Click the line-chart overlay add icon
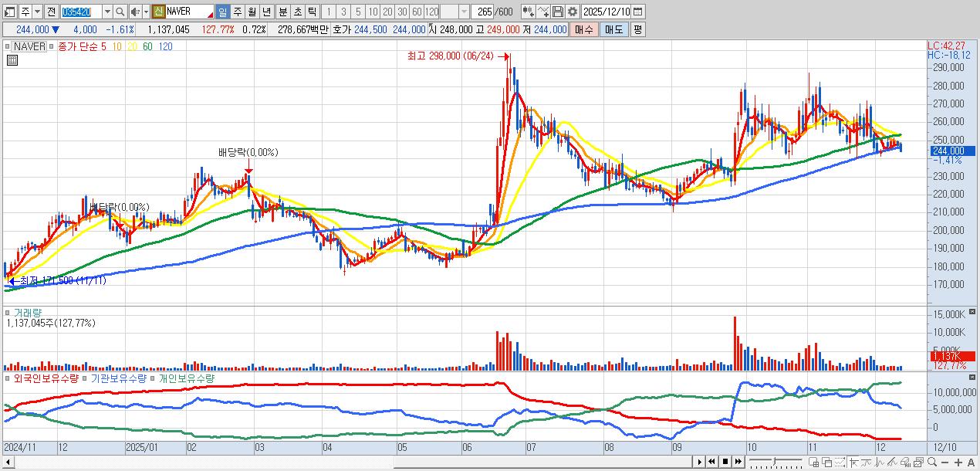This screenshot has width=980, height=471. tap(543, 12)
